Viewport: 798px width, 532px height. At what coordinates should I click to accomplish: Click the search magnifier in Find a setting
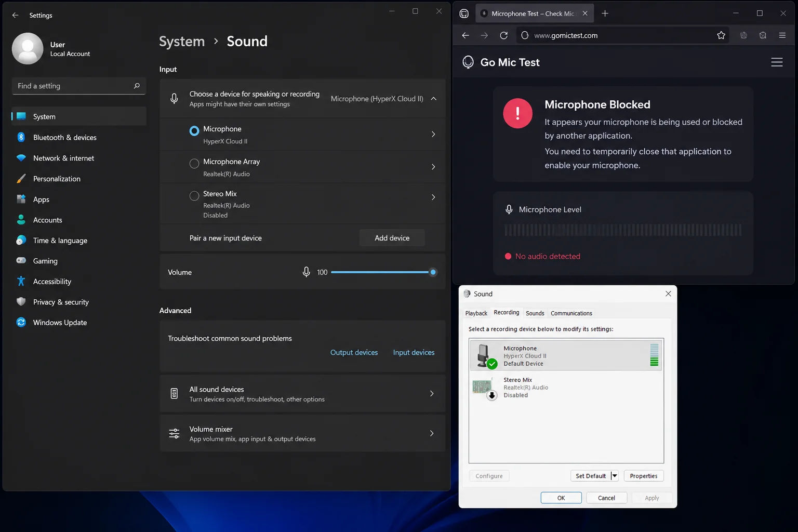(137, 86)
